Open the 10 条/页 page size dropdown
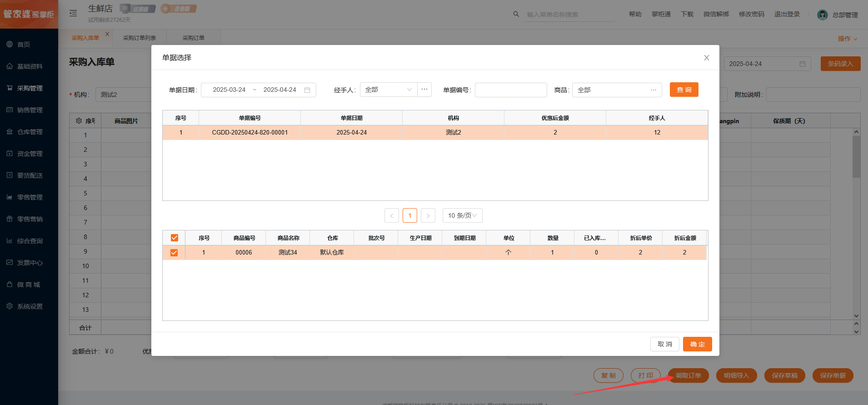Image resolution: width=868 pixels, height=405 pixels. (462, 215)
